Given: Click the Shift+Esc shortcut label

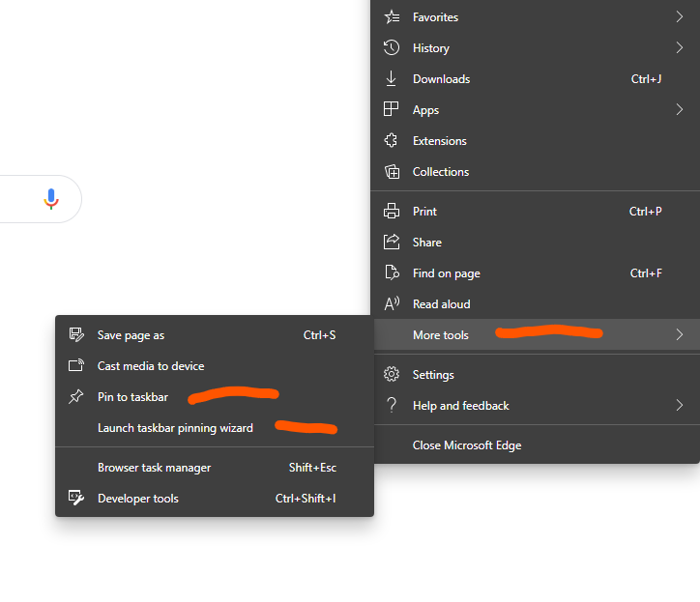Looking at the screenshot, I should point(312,467).
